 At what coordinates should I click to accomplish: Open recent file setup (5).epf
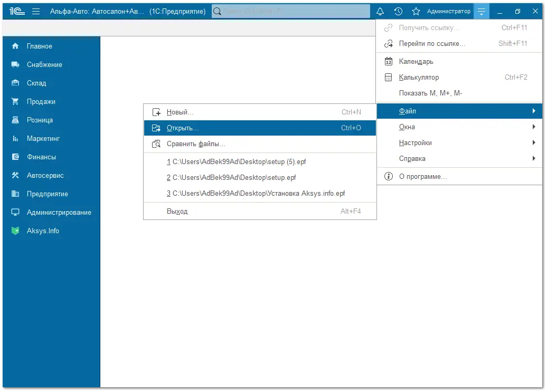pos(260,161)
